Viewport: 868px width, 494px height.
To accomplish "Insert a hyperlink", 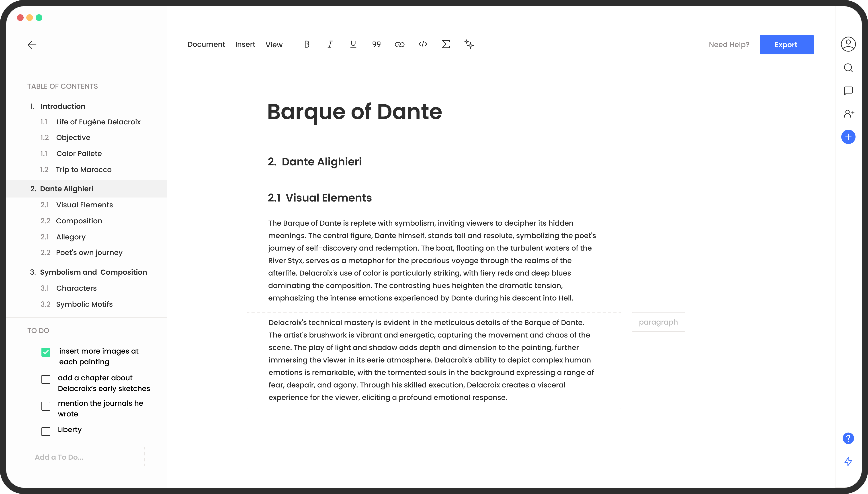I will click(399, 44).
